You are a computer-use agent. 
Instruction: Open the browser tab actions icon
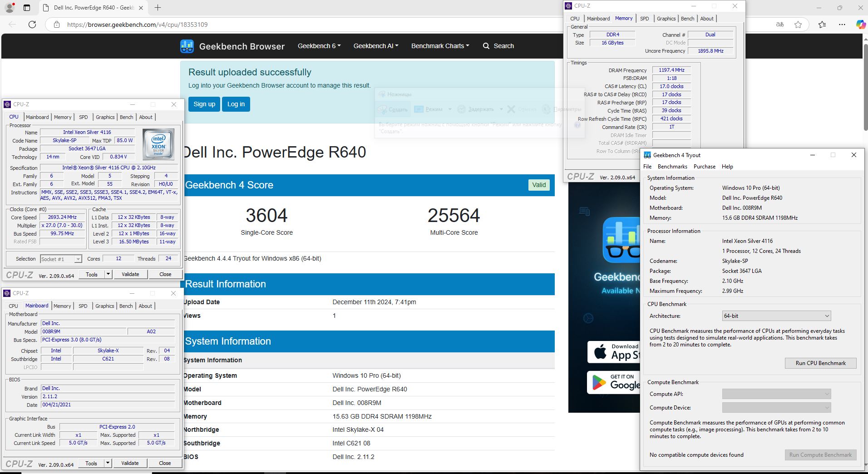(x=27, y=8)
